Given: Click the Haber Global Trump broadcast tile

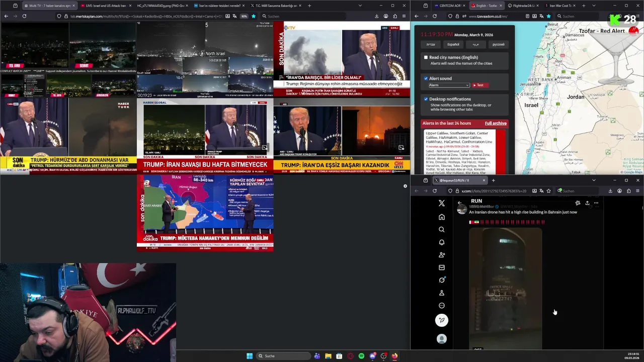Looking at the screenshot, I should [205, 136].
